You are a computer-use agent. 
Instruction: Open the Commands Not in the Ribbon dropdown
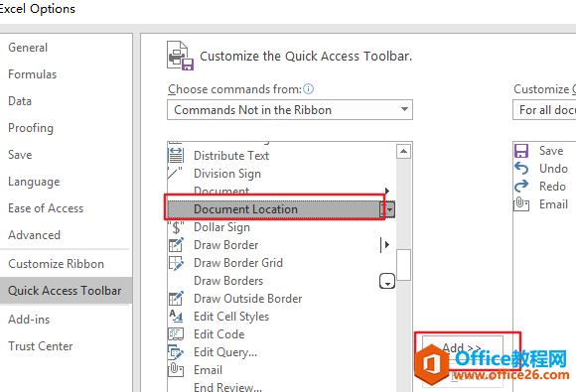click(x=290, y=110)
